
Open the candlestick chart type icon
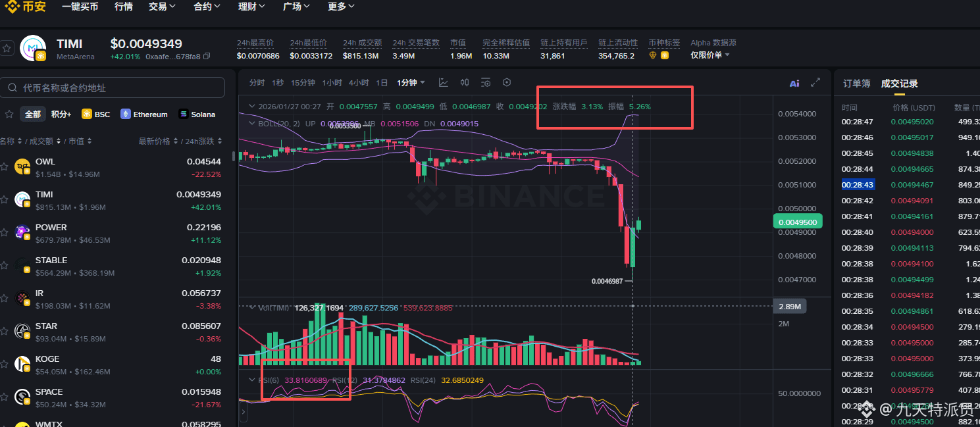coord(465,82)
